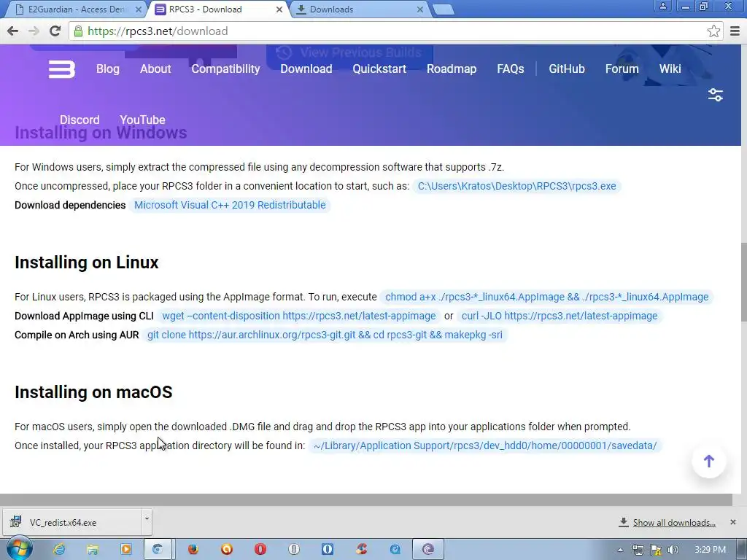Click the RPCS3 logo in the navigation bar
747x560 pixels.
tap(62, 69)
